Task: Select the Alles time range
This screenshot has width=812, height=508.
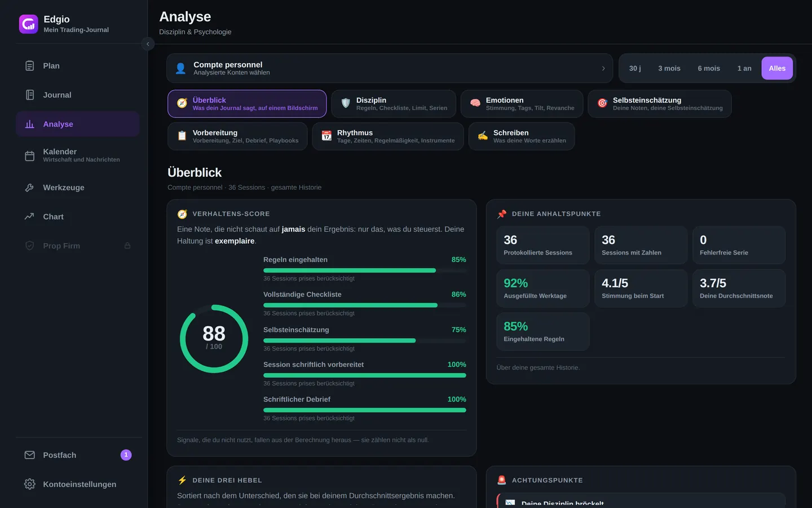Action: [x=777, y=68]
